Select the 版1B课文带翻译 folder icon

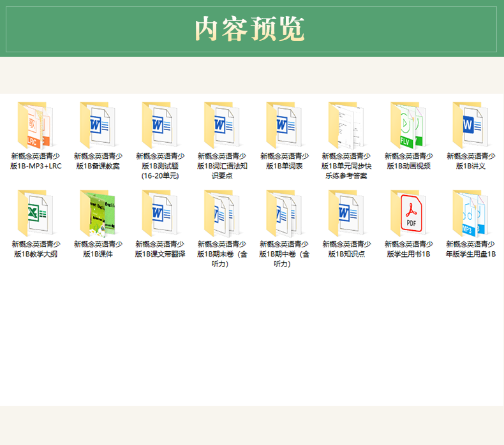pos(159,214)
